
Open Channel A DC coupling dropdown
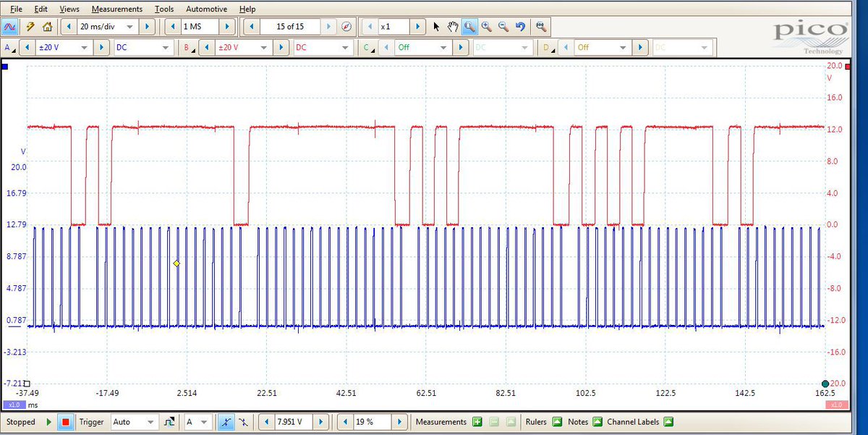coord(165,48)
